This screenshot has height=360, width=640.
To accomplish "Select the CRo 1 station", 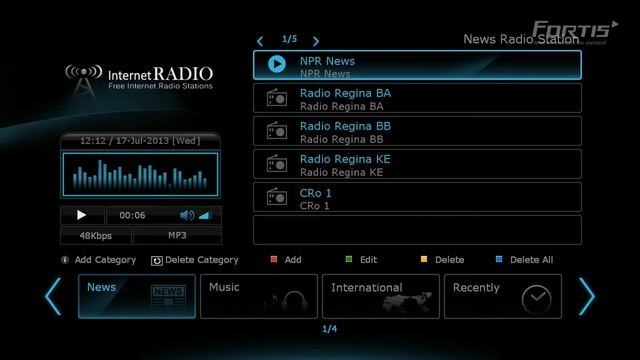I will click(x=417, y=197).
